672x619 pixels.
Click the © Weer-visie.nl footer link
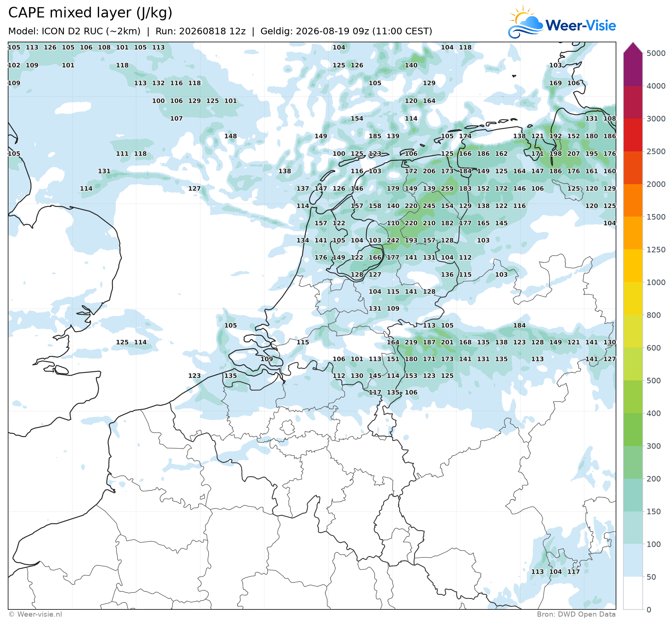(35, 614)
